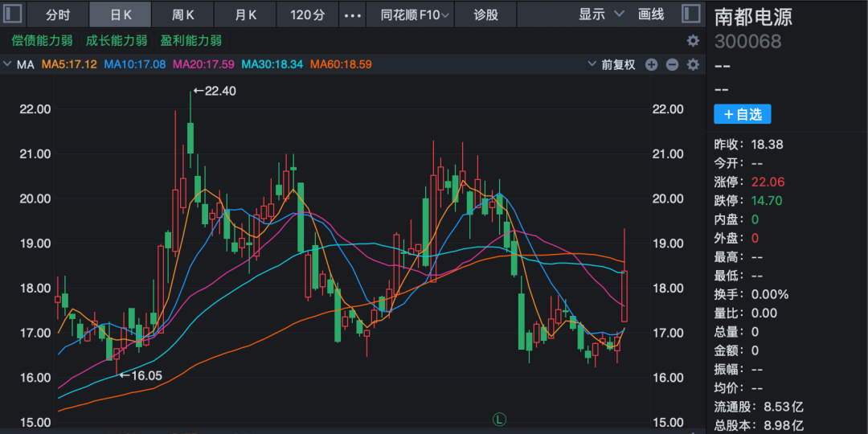
Task: Open tag row settings gear icon
Action: pos(693,40)
